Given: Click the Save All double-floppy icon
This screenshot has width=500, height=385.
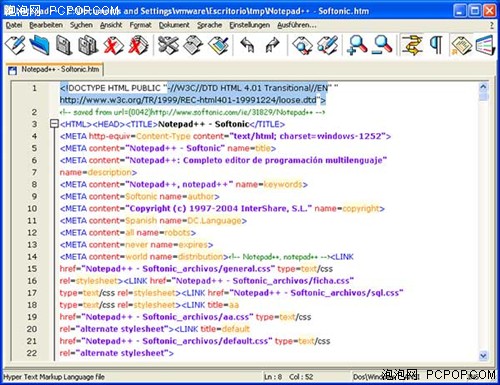Looking at the screenshot, I should (x=88, y=45).
